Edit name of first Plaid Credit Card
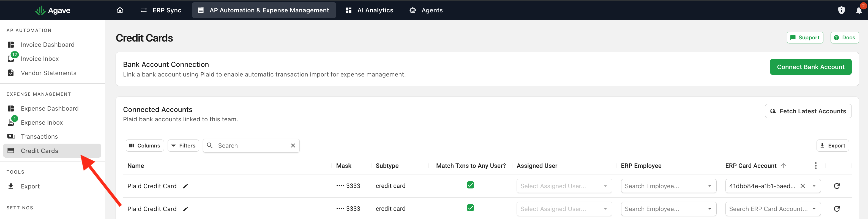 185,186
